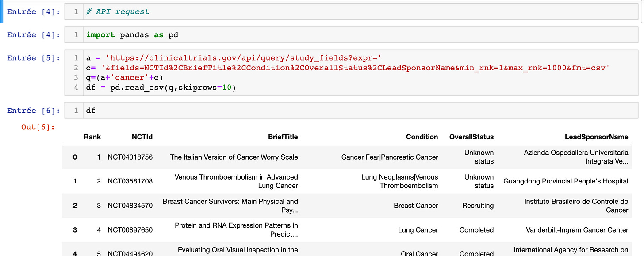The height and width of the screenshot is (256, 644).
Task: Click the code cell containing only 'df'
Action: [x=351, y=111]
